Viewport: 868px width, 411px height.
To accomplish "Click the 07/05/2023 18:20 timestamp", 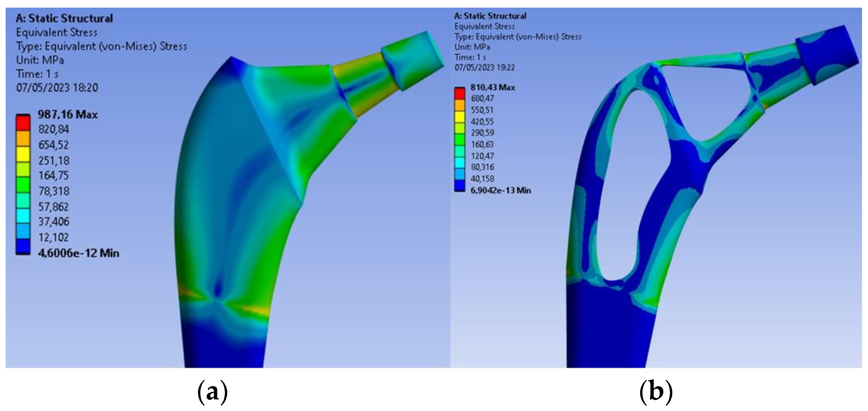I will coord(57,88).
